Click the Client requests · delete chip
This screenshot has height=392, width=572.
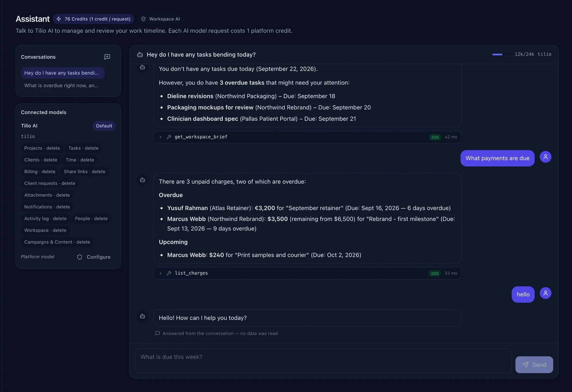pos(50,183)
